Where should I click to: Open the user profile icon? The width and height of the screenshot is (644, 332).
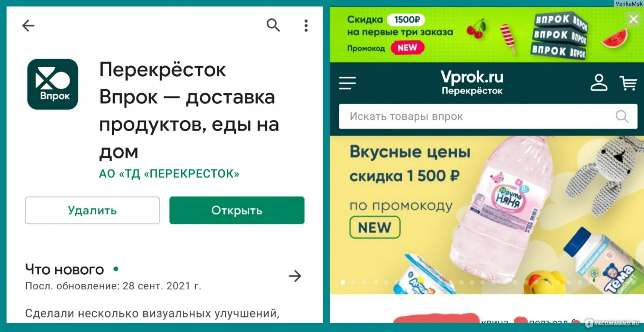[599, 83]
